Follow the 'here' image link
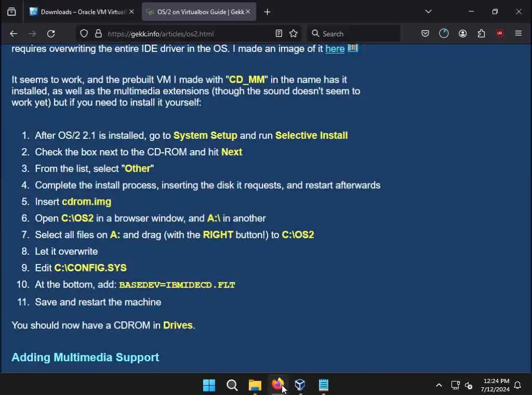The image size is (532, 395). [x=335, y=49]
